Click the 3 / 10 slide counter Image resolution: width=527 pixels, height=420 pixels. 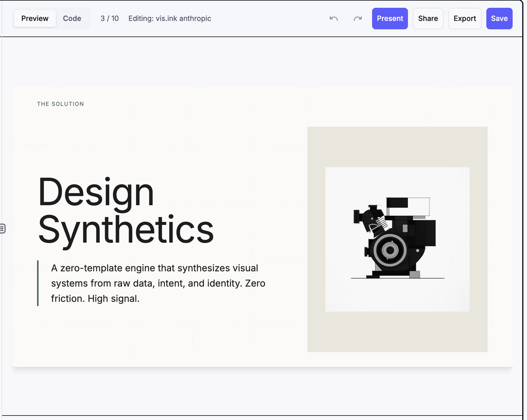point(109,19)
